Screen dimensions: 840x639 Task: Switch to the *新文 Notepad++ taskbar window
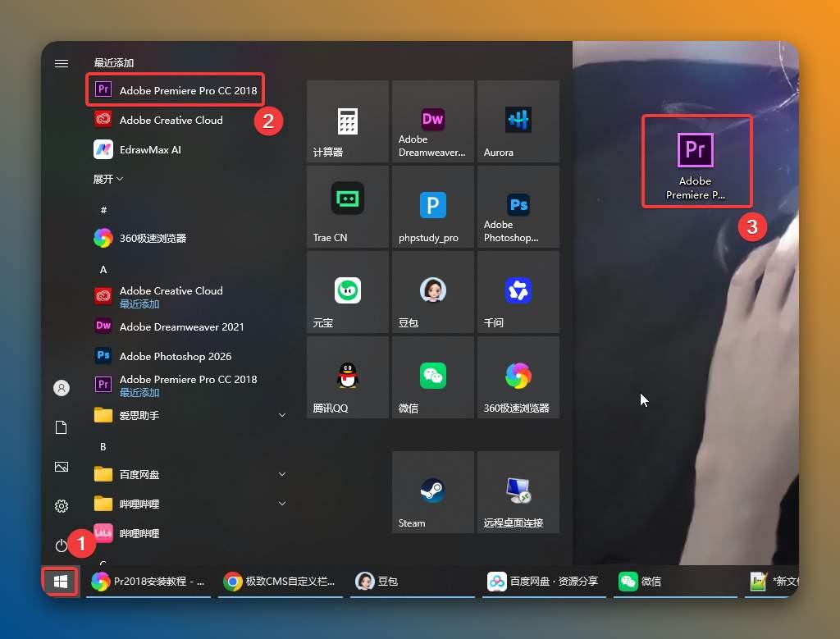tap(773, 581)
